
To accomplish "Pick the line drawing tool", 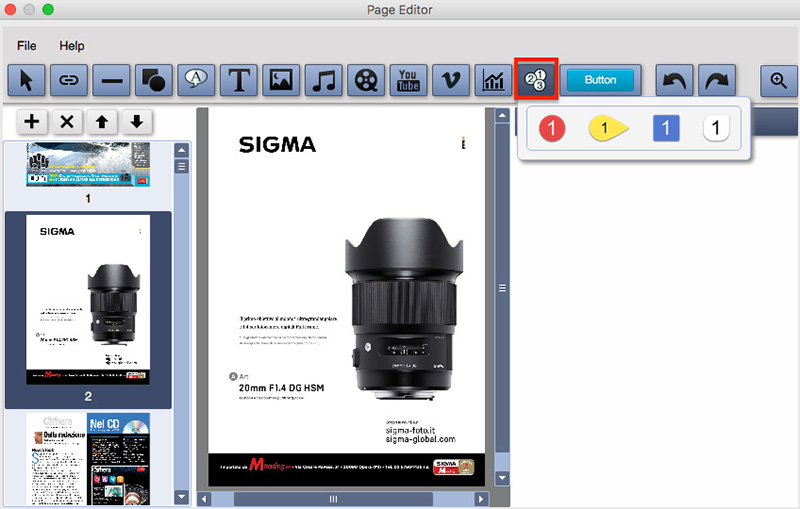I will (111, 80).
